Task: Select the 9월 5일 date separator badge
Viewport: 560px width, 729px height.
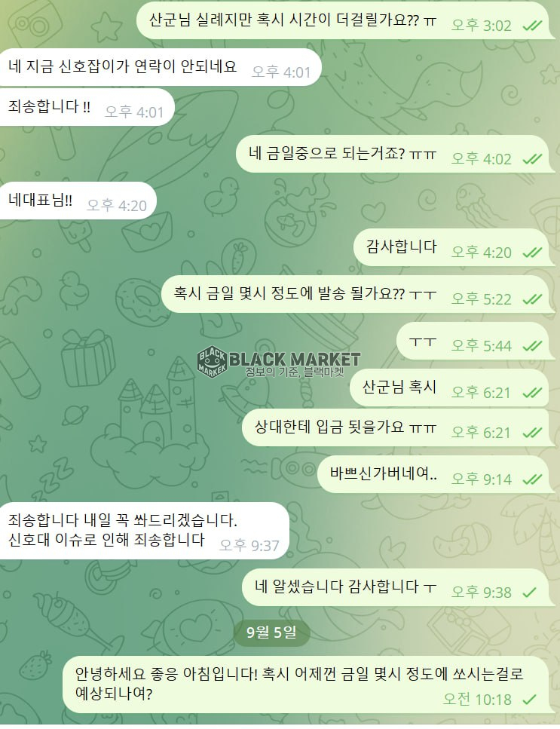Action: (271, 633)
